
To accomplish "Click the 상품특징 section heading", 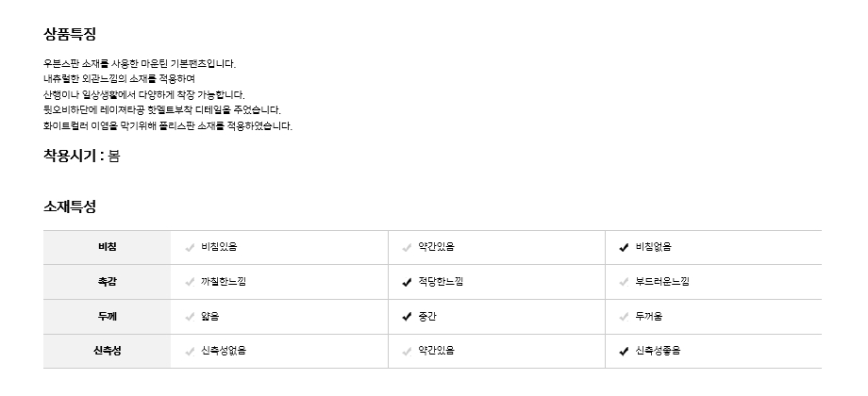I will [x=70, y=34].
